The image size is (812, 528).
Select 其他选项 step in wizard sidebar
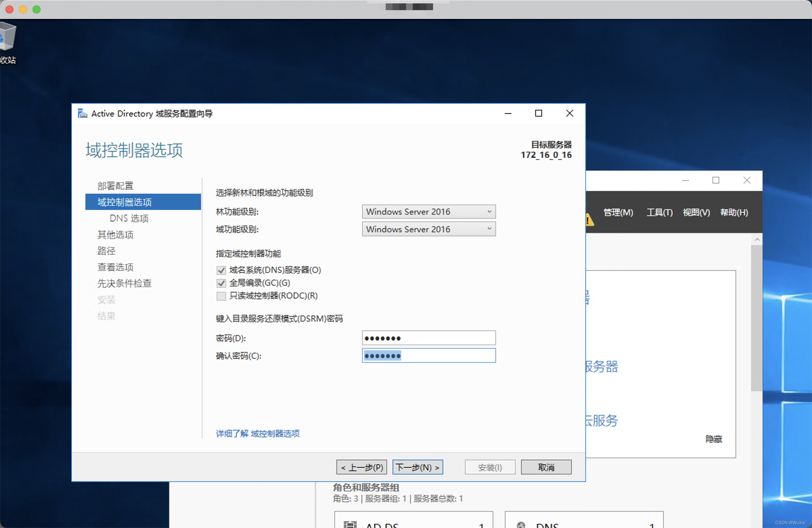tap(115, 235)
